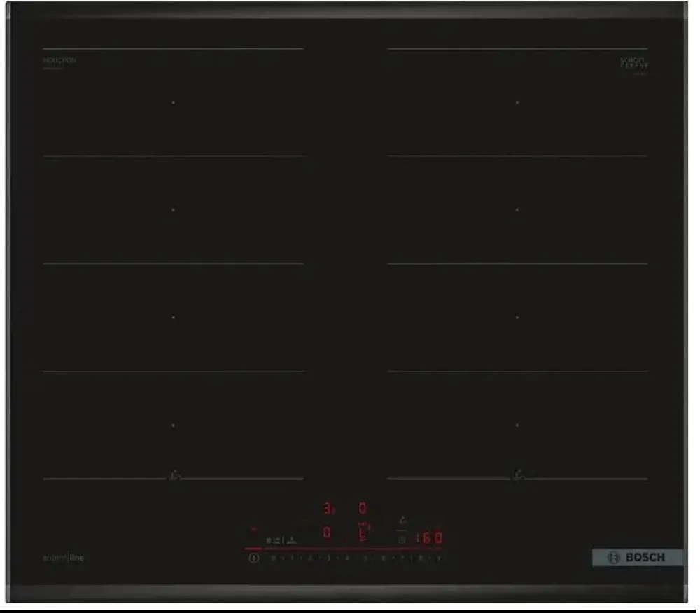
Task: Tap the timer clock icon
Action: pyautogui.click(x=402, y=540)
